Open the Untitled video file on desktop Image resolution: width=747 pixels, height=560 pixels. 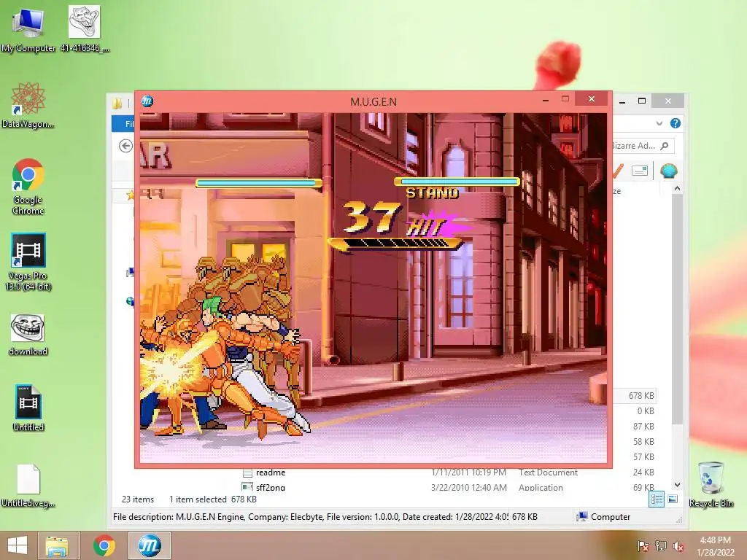pos(28,408)
